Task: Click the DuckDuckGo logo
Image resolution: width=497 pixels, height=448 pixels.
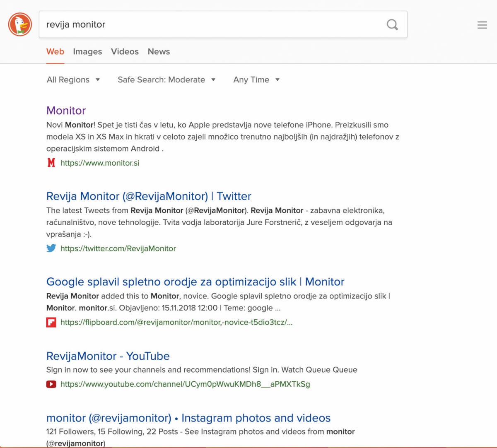Action: tap(20, 24)
